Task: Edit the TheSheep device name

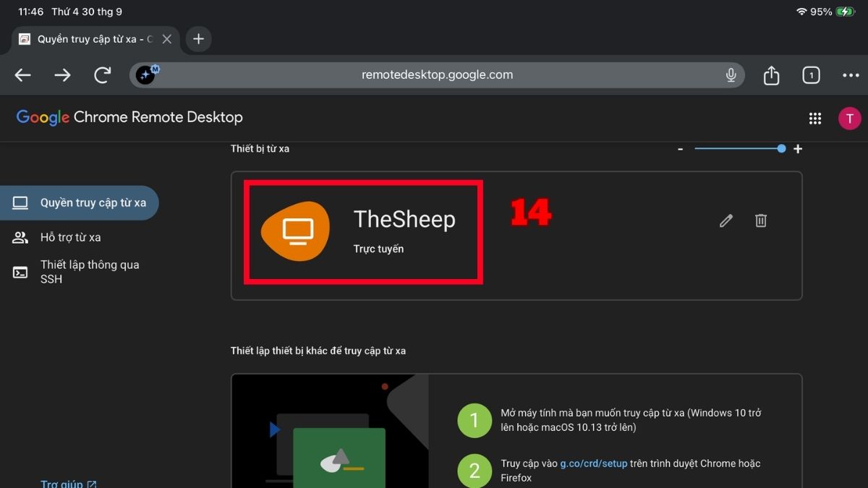Action: [x=726, y=221]
